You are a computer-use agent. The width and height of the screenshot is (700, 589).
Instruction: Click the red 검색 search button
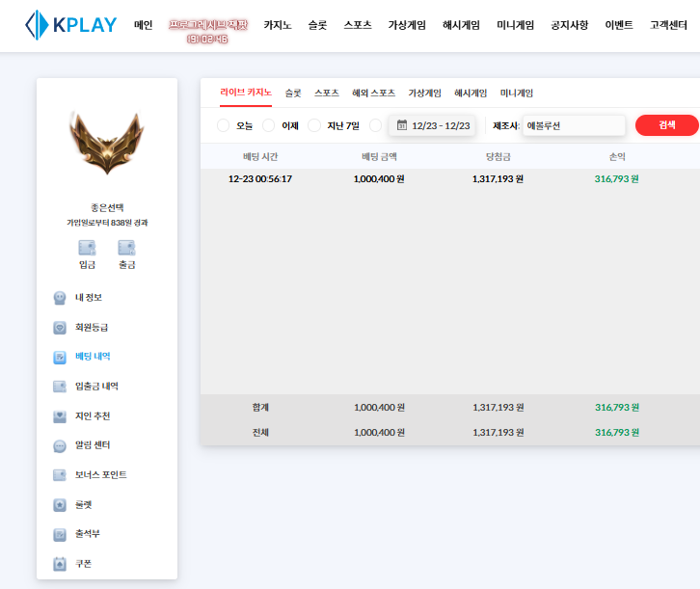pyautogui.click(x=666, y=125)
